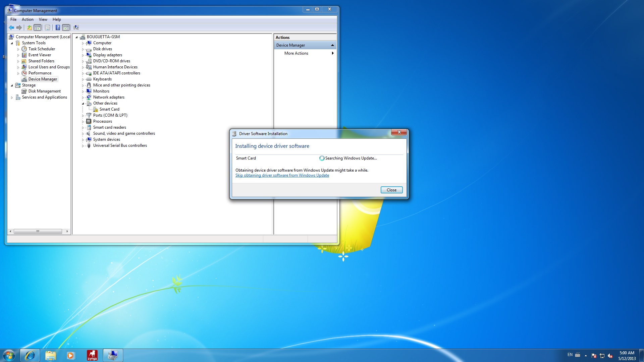Select Human Interface Devices category
644x362 pixels.
coord(115,67)
